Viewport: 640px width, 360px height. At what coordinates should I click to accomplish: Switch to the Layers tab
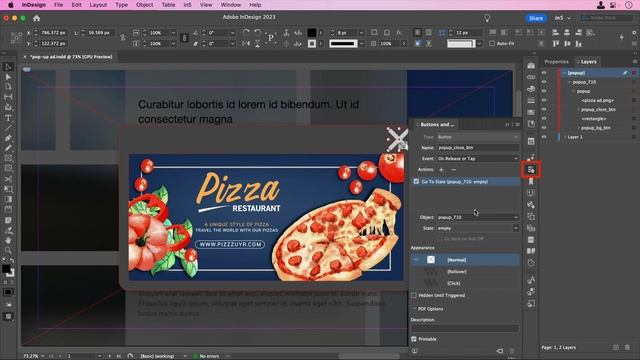[587, 62]
